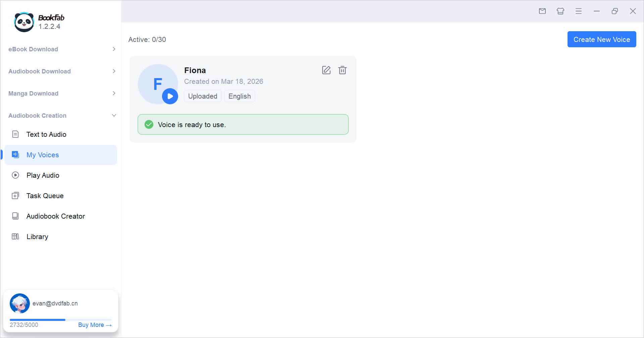Follow the Buy More link

coord(95,325)
